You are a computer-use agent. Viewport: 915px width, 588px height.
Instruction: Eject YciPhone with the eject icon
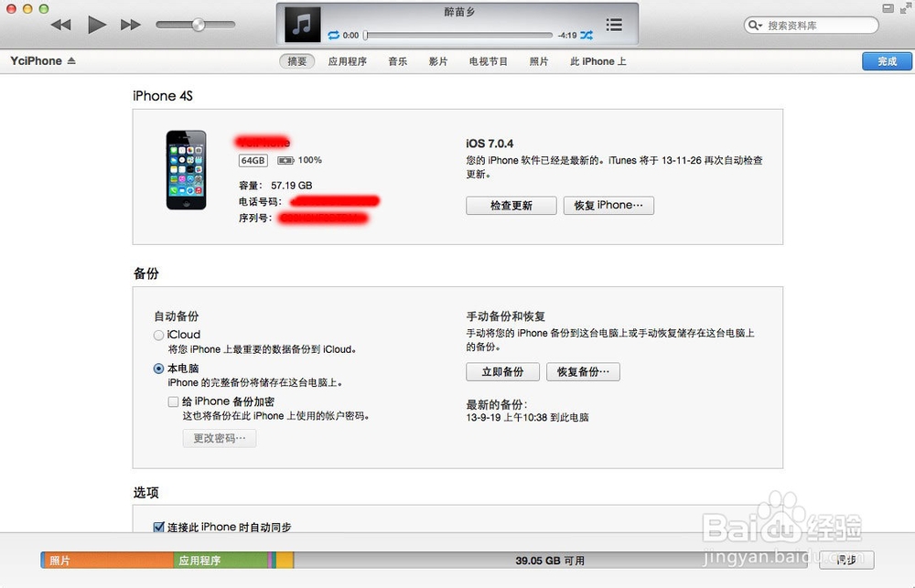(x=71, y=60)
